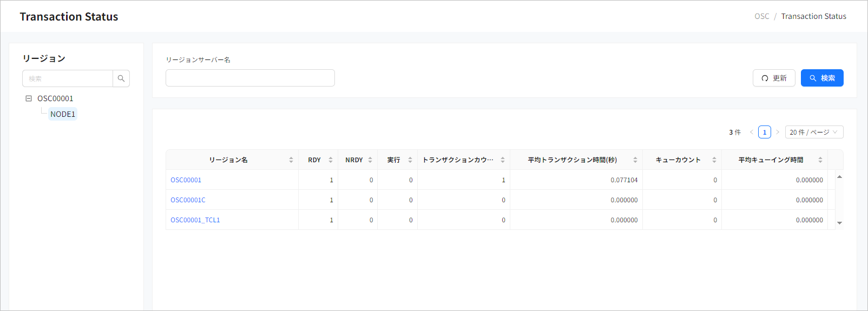Select NODE1 in the region tree
This screenshot has height=311, width=868.
(63, 114)
